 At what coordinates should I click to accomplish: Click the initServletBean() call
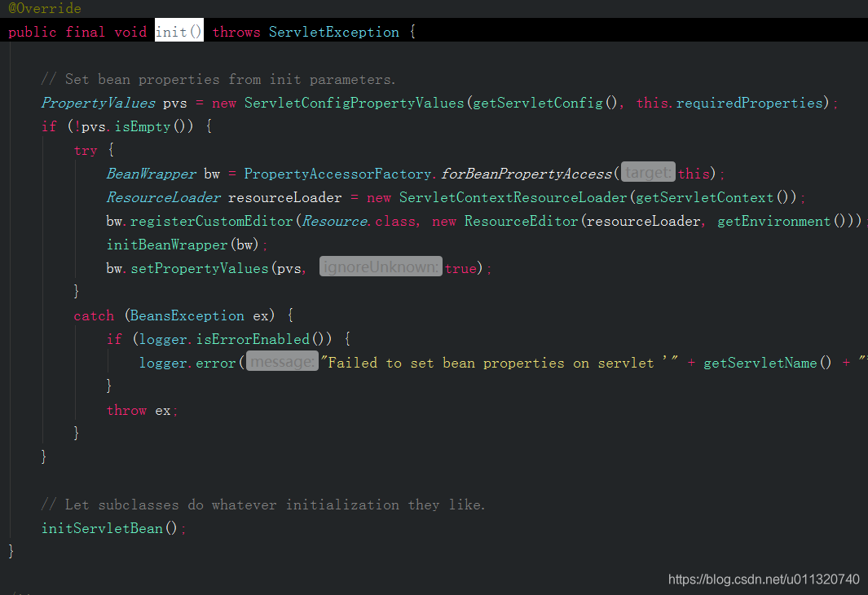[104, 527]
